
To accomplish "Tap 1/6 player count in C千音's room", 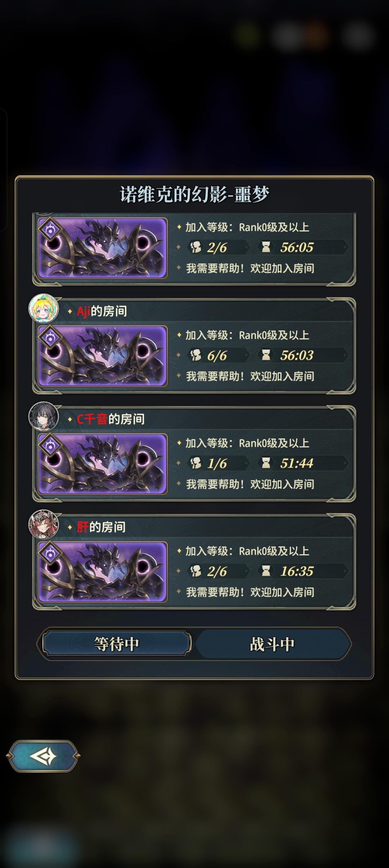I will 217,463.
